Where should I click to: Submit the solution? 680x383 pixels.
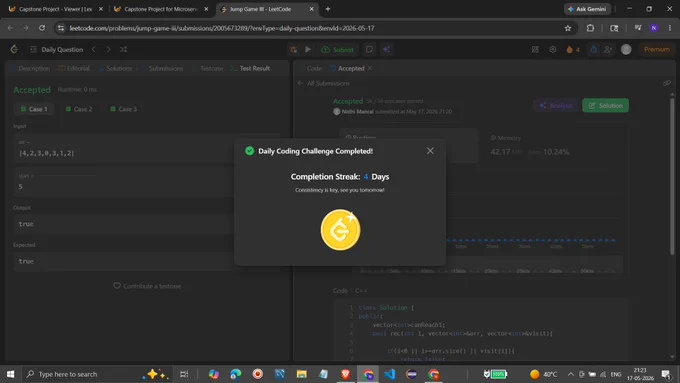(337, 49)
